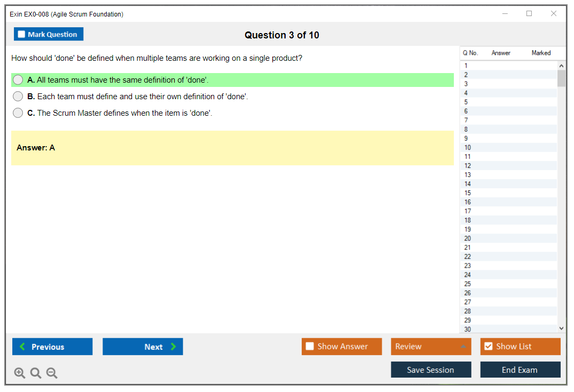The width and height of the screenshot is (574, 392).
Task: Select answer option A radio button
Action: point(18,80)
